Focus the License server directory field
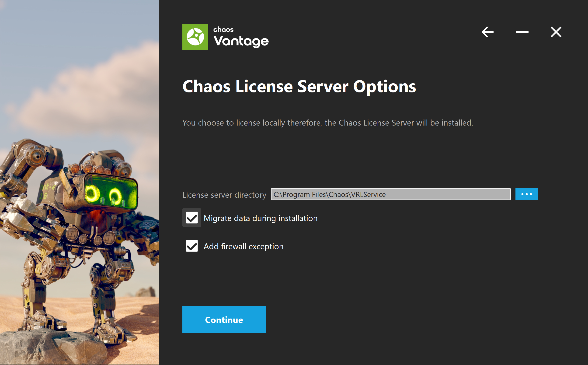The image size is (588, 365). click(x=391, y=194)
